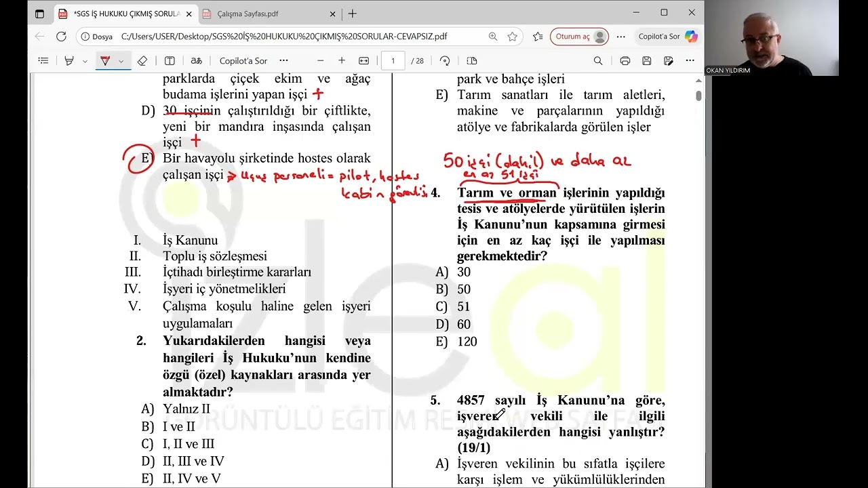Image resolution: width=868 pixels, height=488 pixels.
Task: Close the Çalışma Sayfası.pdf tab
Action: point(332,14)
